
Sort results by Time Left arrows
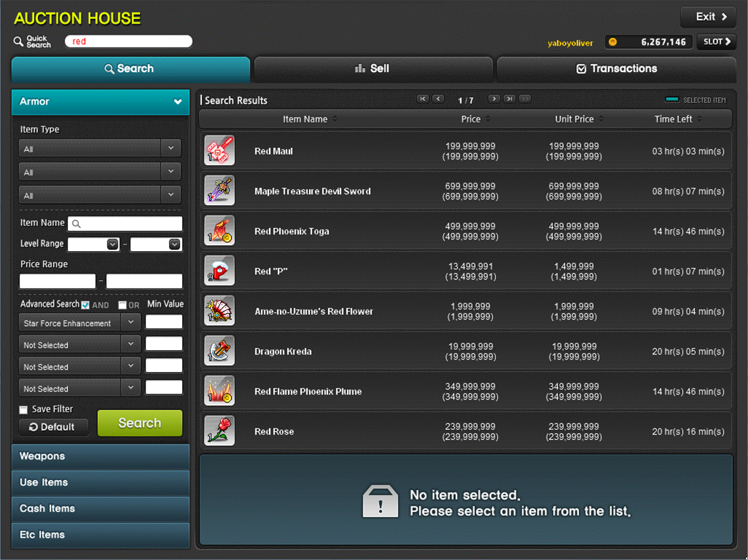pyautogui.click(x=699, y=119)
